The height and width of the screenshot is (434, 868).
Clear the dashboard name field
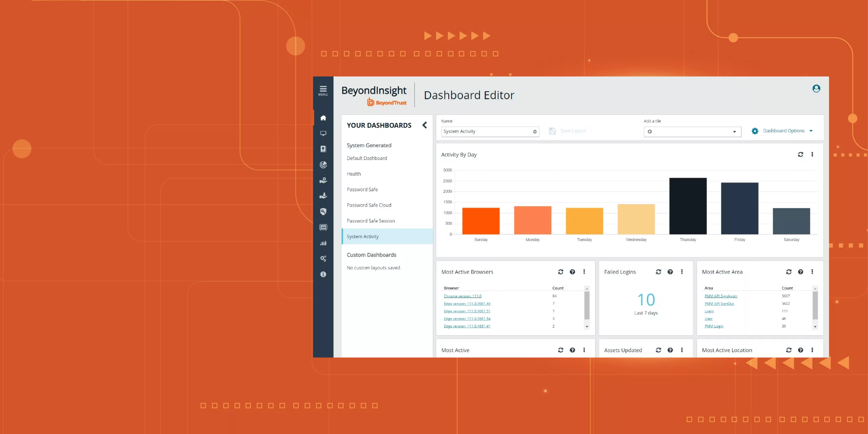(535, 132)
